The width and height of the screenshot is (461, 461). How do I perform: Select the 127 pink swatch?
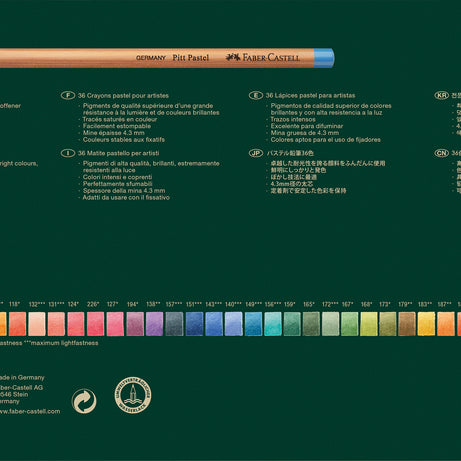point(115,324)
